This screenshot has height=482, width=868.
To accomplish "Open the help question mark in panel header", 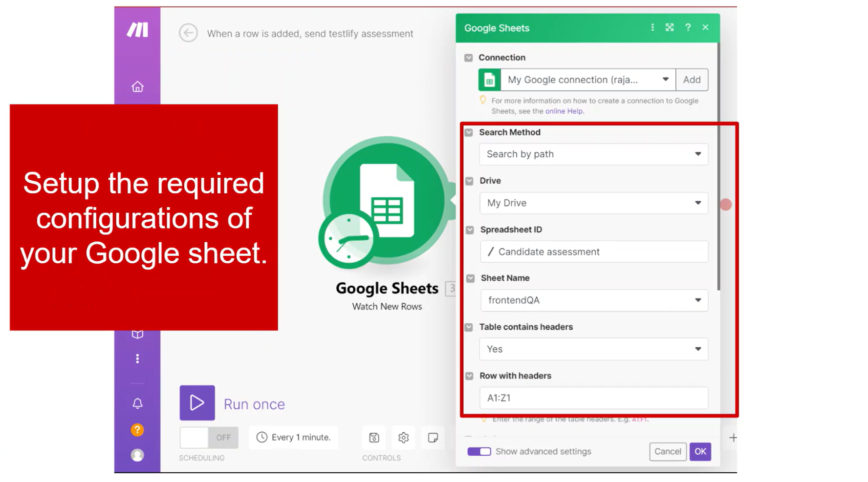I will 688,27.
